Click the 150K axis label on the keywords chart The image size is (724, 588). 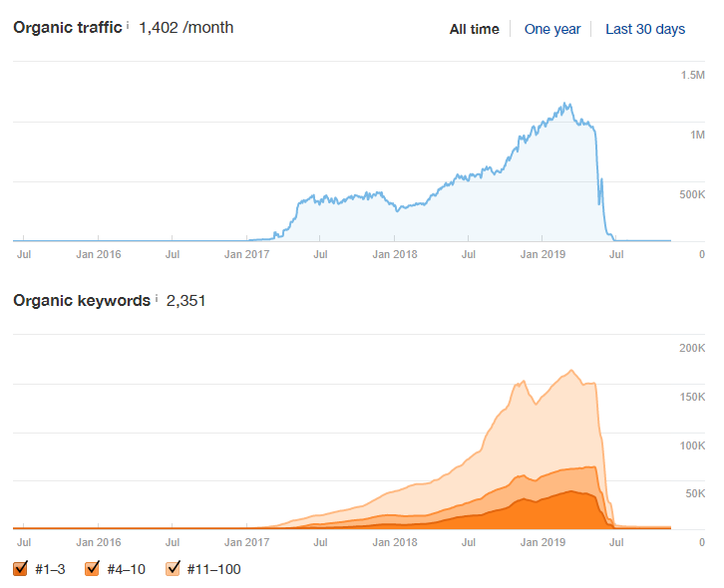tap(692, 397)
